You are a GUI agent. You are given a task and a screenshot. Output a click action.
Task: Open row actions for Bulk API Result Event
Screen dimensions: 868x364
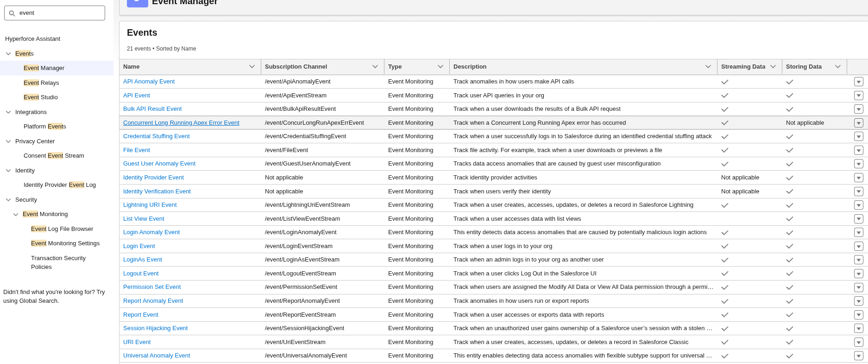click(x=858, y=109)
